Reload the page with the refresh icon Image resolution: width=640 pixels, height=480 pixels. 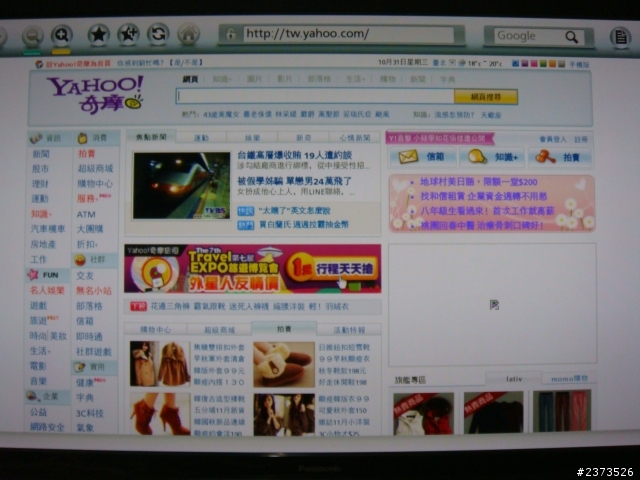point(158,34)
